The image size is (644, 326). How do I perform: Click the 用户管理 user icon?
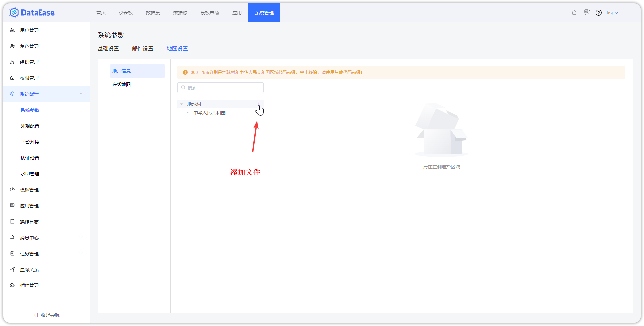[12, 30]
